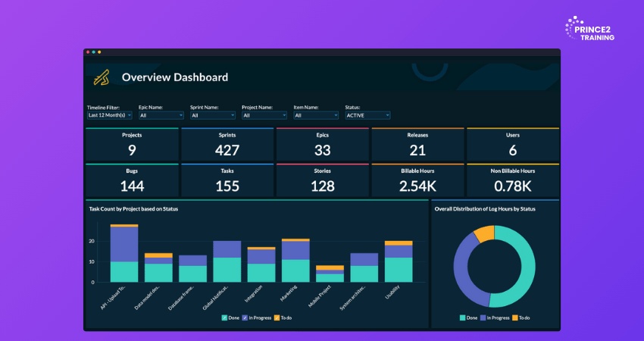Click the red window close dot
Image resolution: width=644 pixels, height=341 pixels.
point(88,52)
